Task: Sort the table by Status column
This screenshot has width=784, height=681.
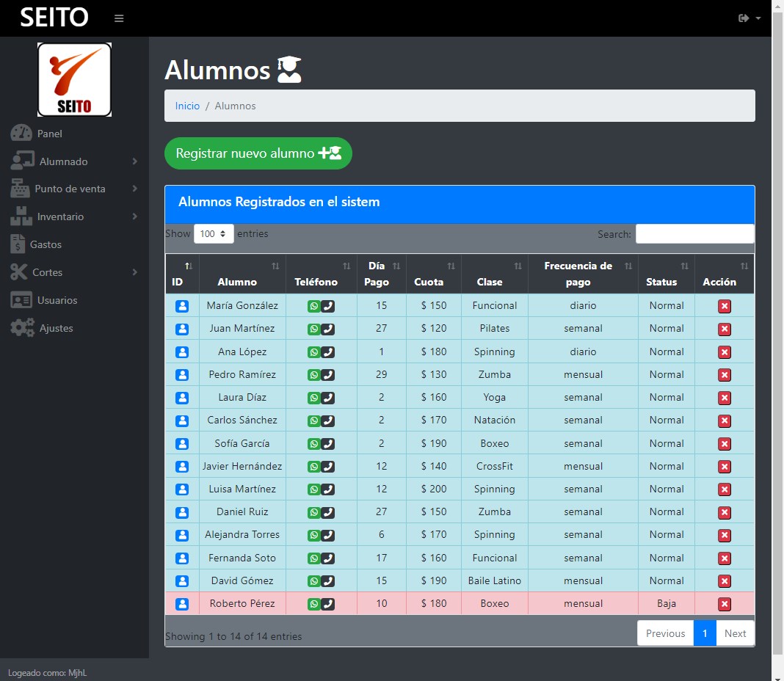Action: tap(666, 274)
